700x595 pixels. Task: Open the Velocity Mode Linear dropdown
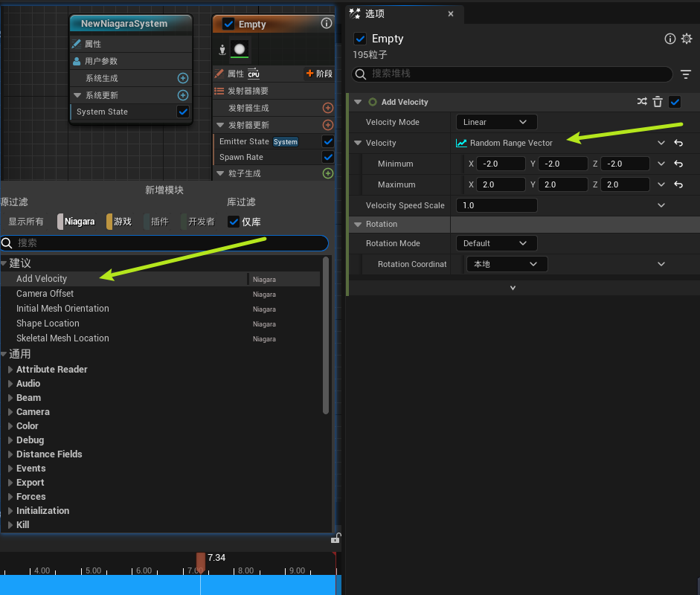[x=496, y=122]
